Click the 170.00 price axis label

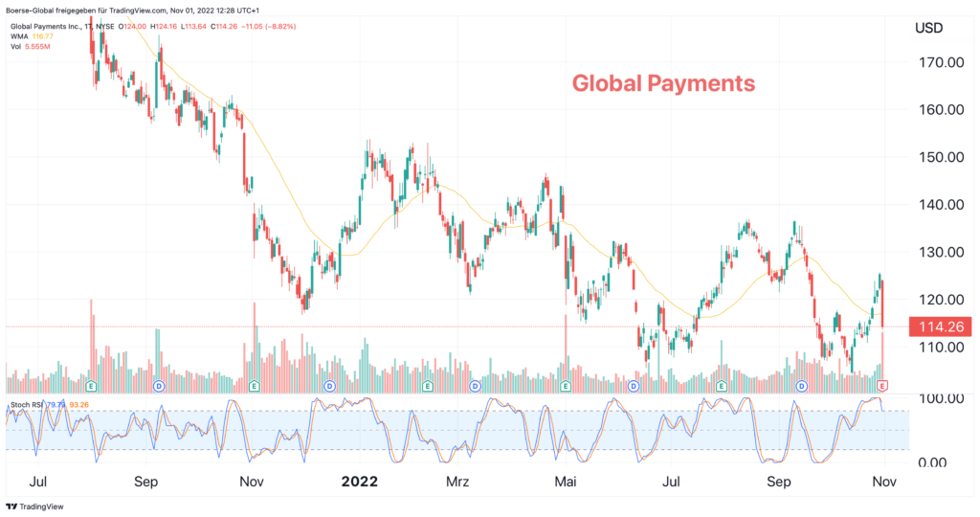coord(942,62)
